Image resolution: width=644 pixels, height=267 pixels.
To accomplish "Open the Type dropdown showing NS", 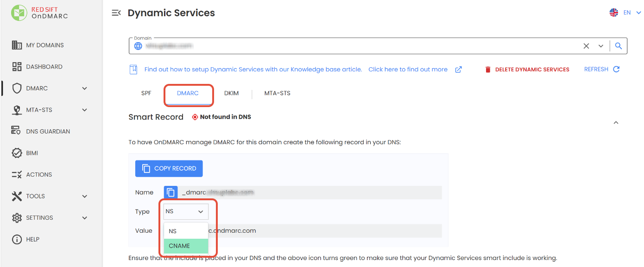I will 186,211.
